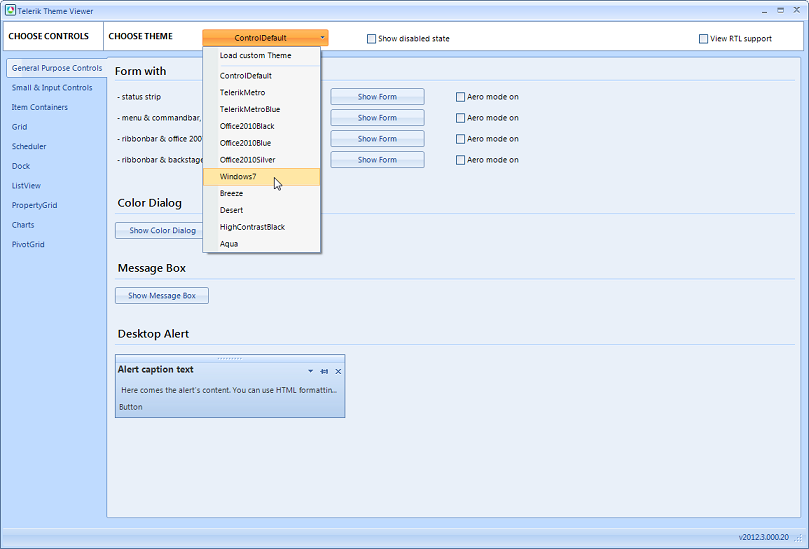Viewport: 809px width, 549px height.
Task: Grab the alert's dotted grip handle
Action: pyautogui.click(x=230, y=358)
